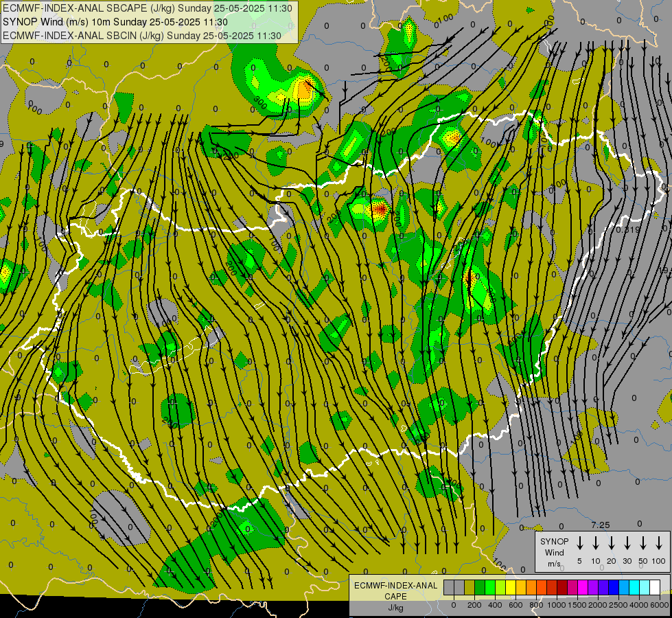Pick the pure yellow swatch in CAPE legend
This screenshot has height=618, width=672.
511,587
